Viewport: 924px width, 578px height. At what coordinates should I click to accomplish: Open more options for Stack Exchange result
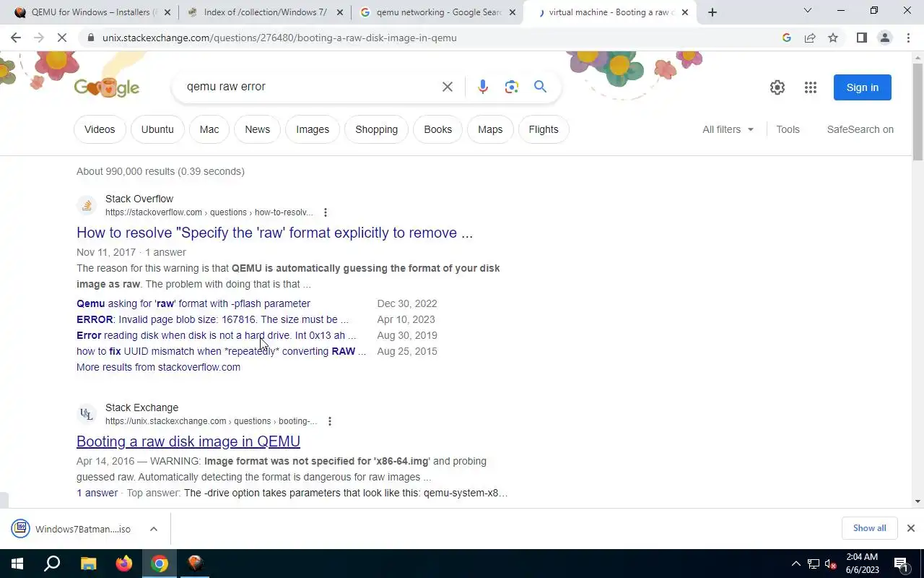[330, 421]
